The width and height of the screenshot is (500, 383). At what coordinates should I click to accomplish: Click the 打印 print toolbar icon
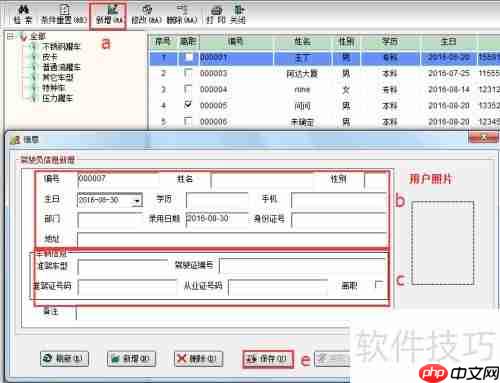(x=216, y=15)
